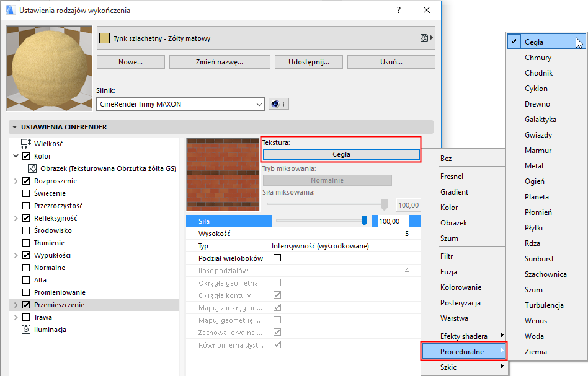The height and width of the screenshot is (376, 588).
Task: Enable the Przezroczystość checkbox
Action: pos(26,206)
